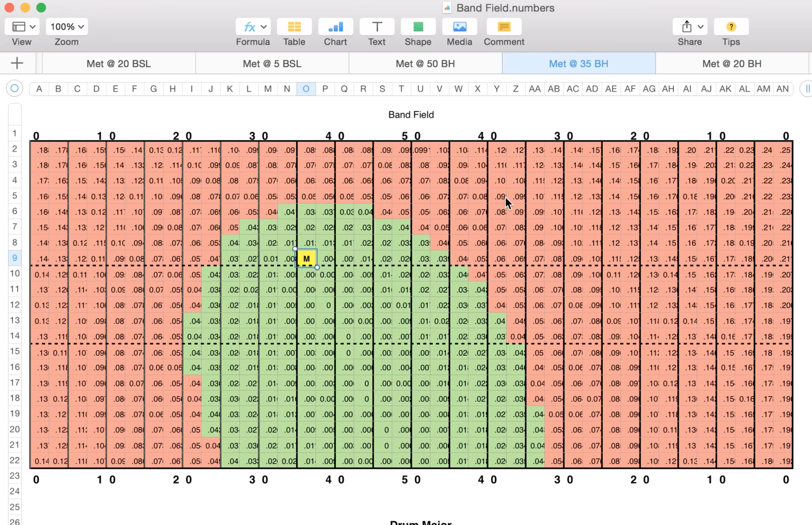
Task: Add a Comment via toolbar icon
Action: click(503, 27)
